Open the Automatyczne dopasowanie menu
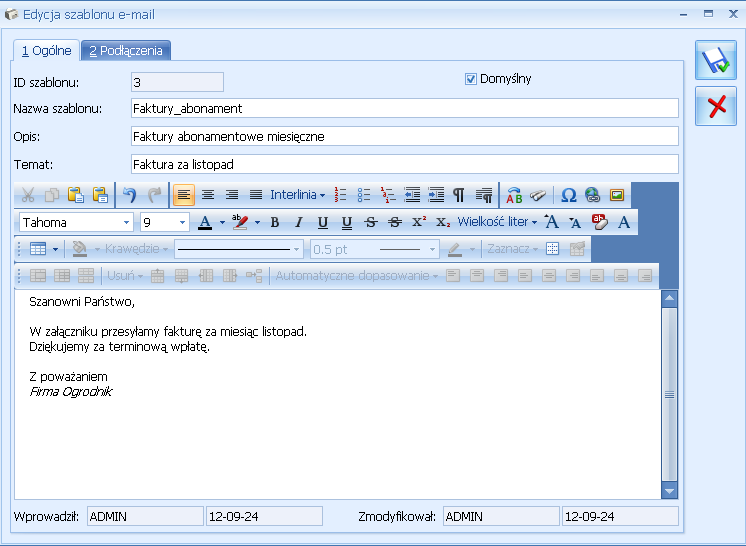Image resolution: width=746 pixels, height=546 pixels. coord(356,276)
